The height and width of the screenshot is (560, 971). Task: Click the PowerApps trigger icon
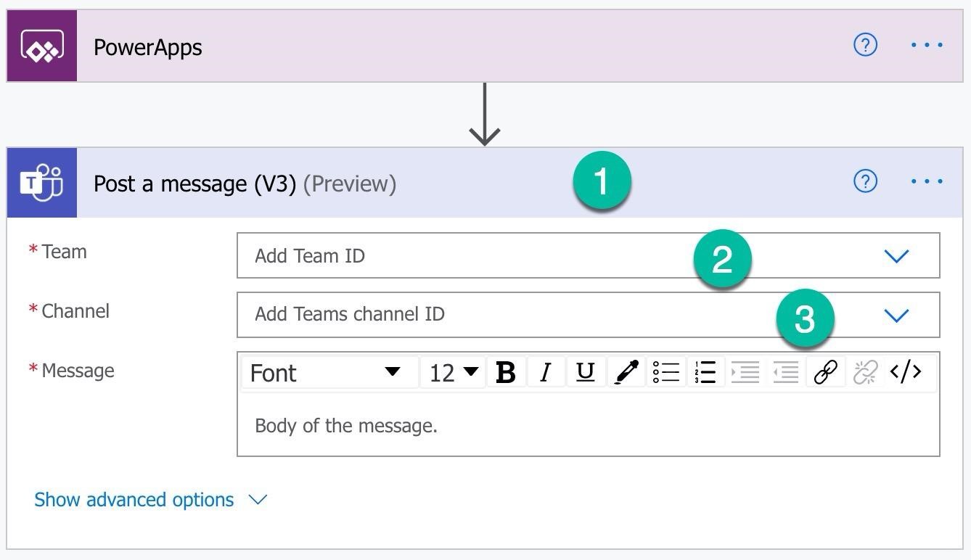(42, 46)
